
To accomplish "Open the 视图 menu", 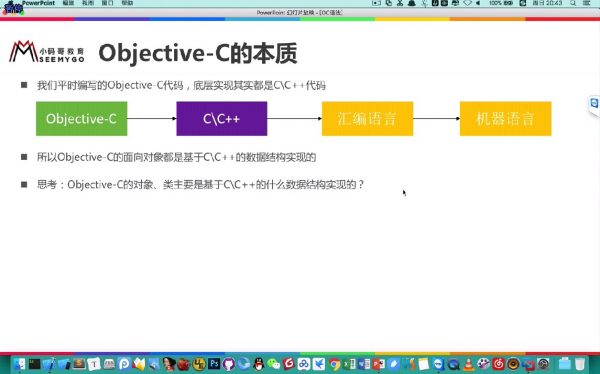I will click(x=88, y=3).
